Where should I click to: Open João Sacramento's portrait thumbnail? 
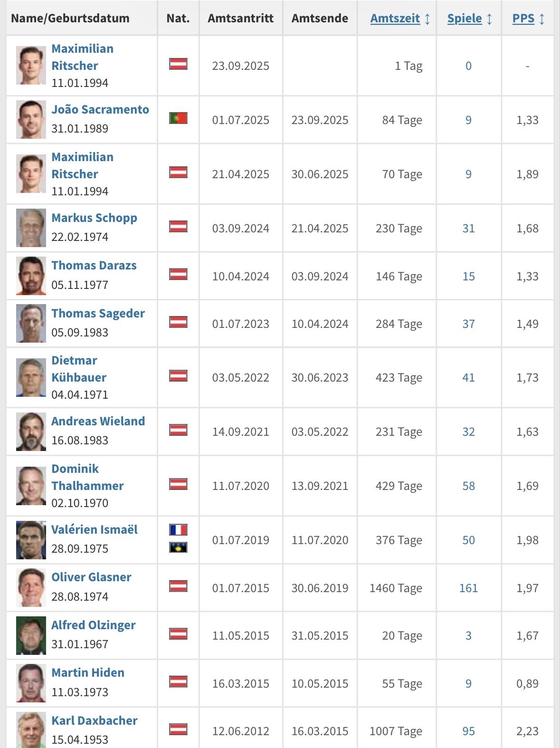31,119
